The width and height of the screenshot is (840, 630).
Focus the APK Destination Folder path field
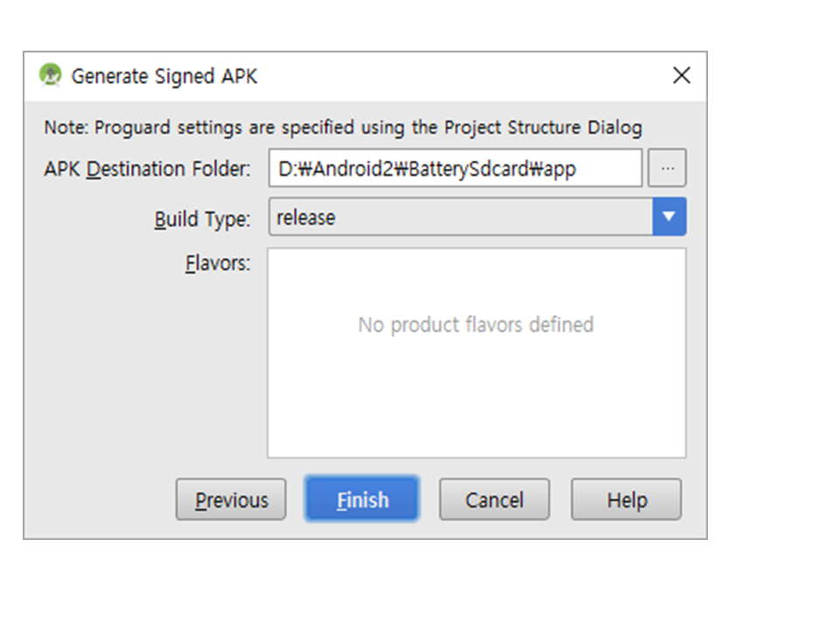455,168
